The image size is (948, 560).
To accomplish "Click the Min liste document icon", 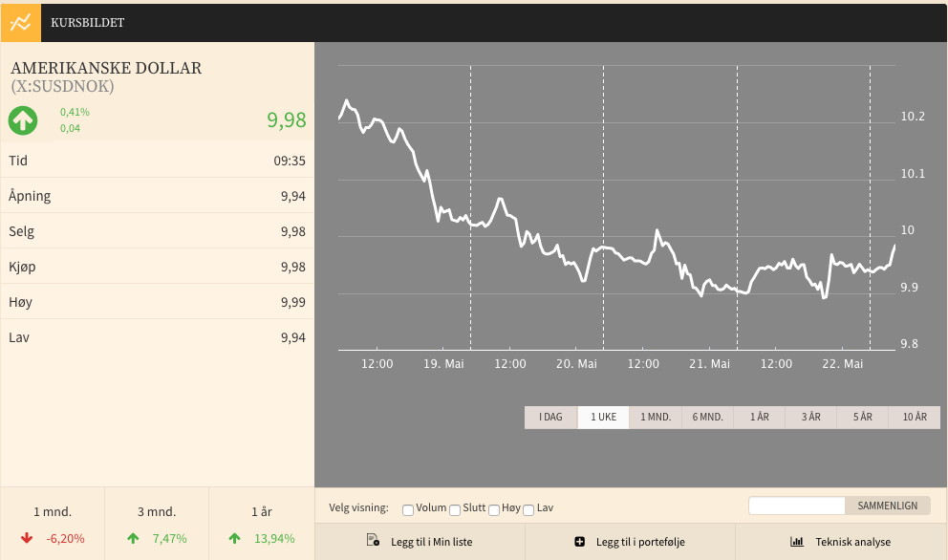I will click(x=373, y=541).
